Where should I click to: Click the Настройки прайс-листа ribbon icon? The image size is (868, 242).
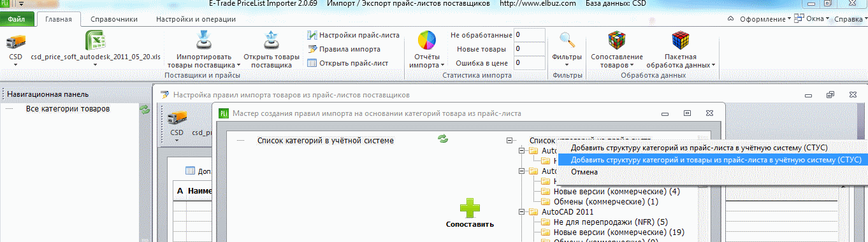(x=312, y=35)
